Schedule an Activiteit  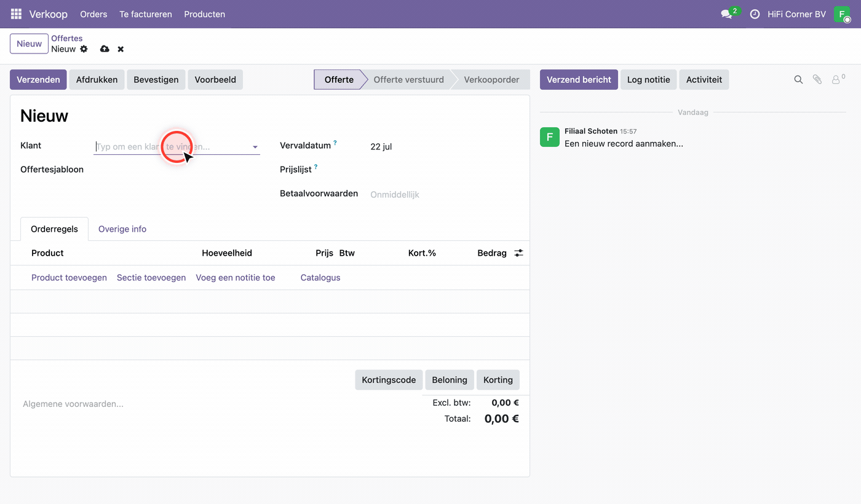pyautogui.click(x=704, y=79)
